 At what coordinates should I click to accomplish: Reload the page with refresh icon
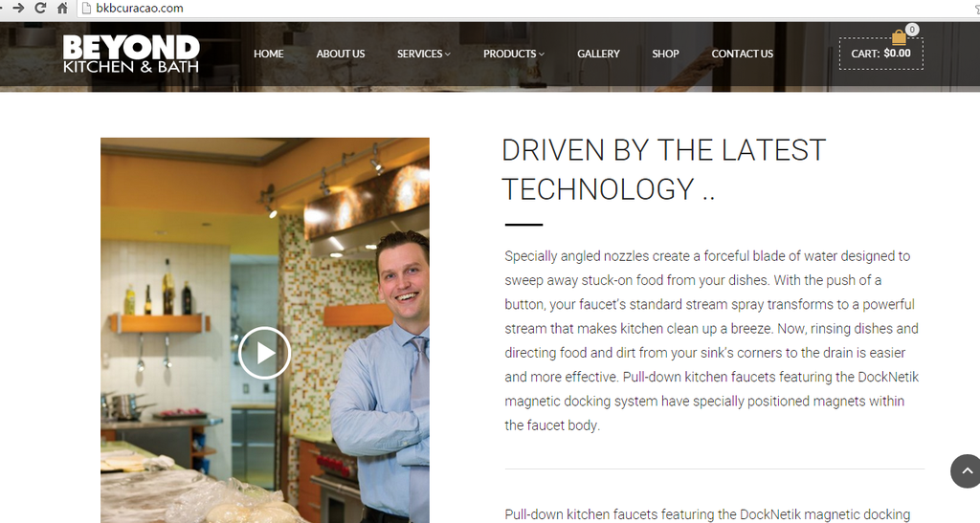(40, 8)
